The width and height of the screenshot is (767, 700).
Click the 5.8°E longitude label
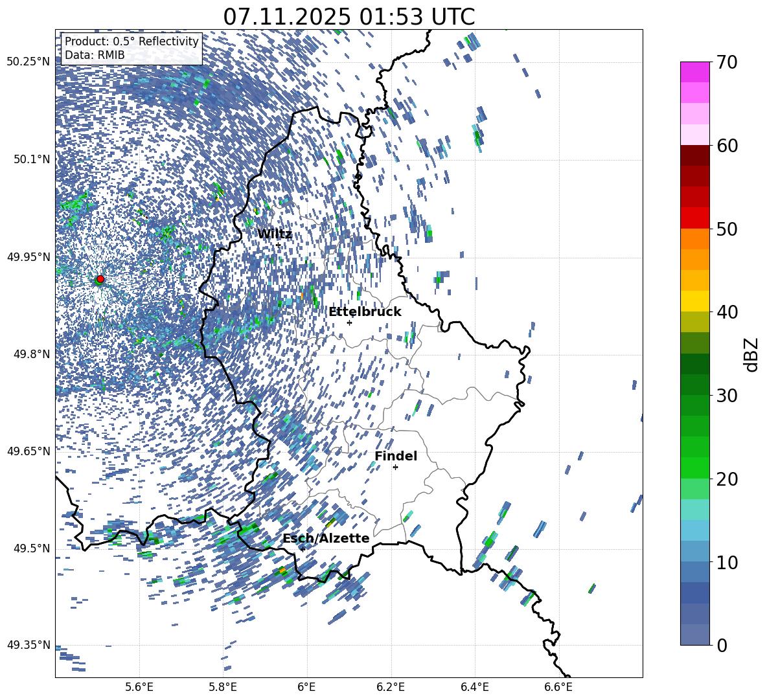tap(223, 688)
